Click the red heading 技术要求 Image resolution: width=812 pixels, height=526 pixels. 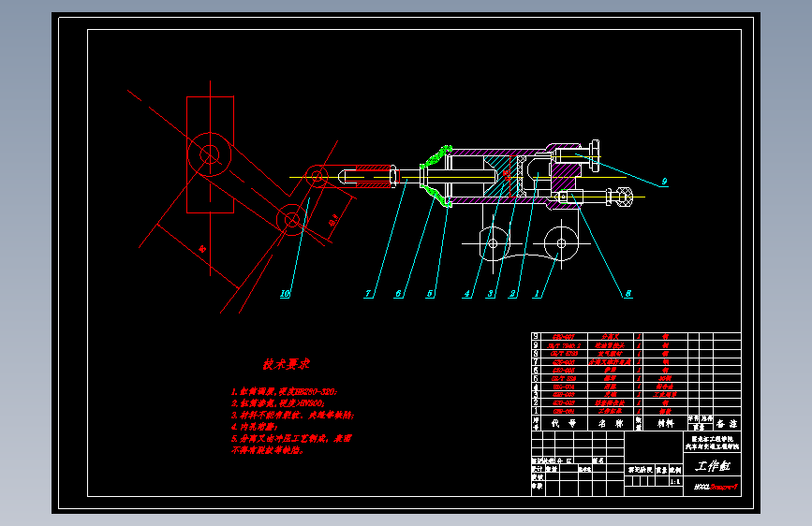pos(286,364)
